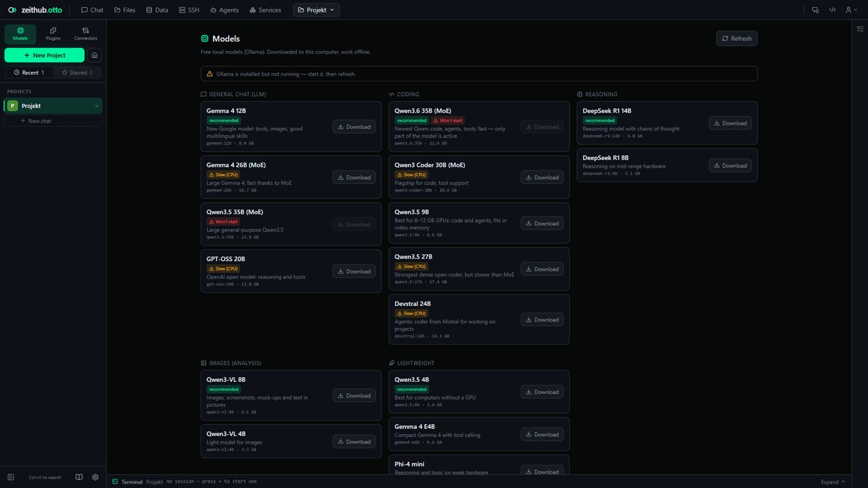Download DeepSeek R1 8B
This screenshot has height=488, width=868.
(730, 166)
